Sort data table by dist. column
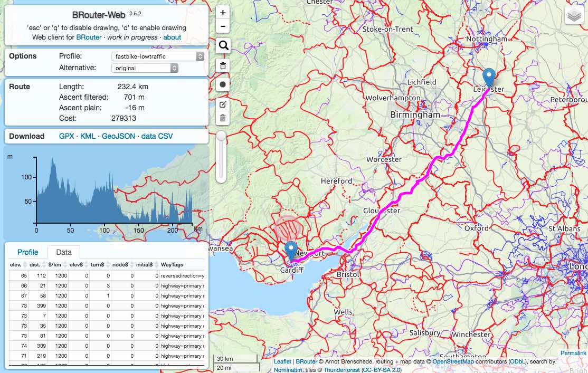The height and width of the screenshot is (373, 588). pyautogui.click(x=36, y=264)
